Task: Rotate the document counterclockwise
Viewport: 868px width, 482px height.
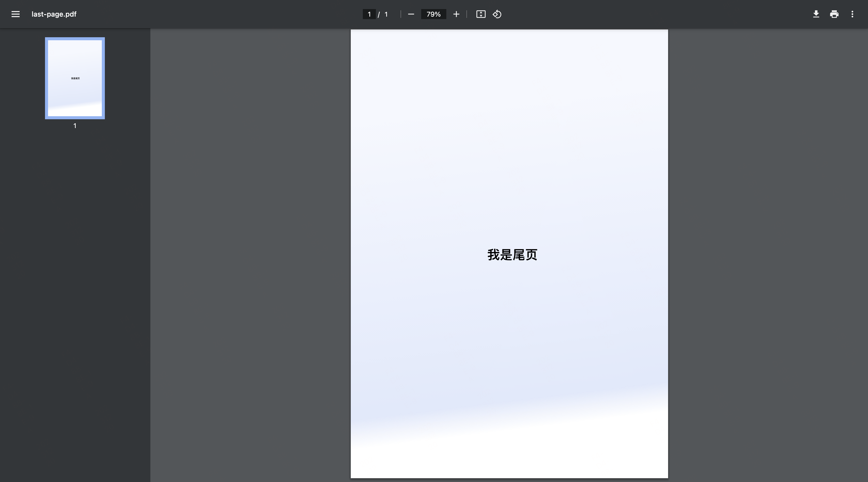Action: [x=497, y=14]
